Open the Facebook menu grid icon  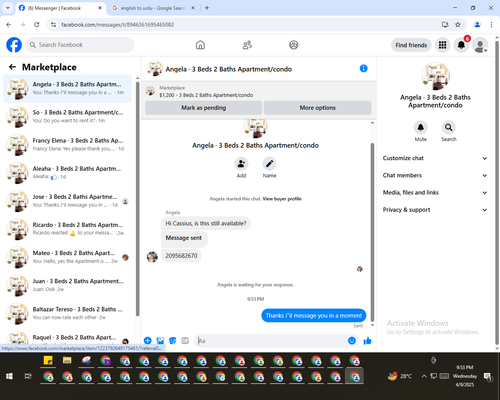click(442, 45)
